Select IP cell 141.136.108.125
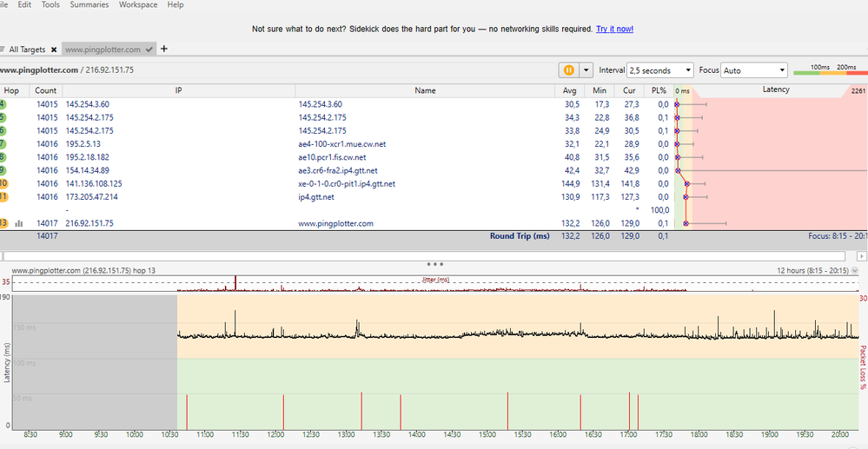 click(94, 184)
